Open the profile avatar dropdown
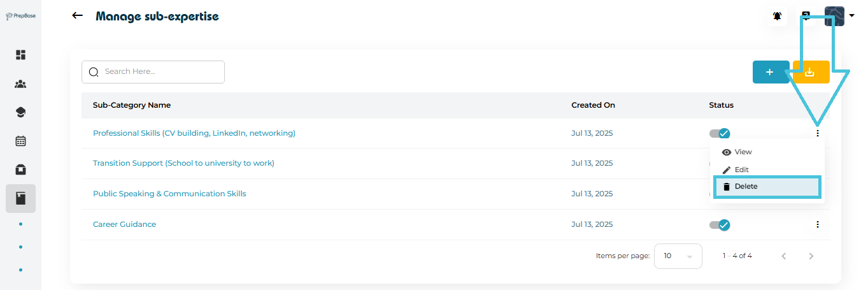868x290 pixels. click(839, 16)
